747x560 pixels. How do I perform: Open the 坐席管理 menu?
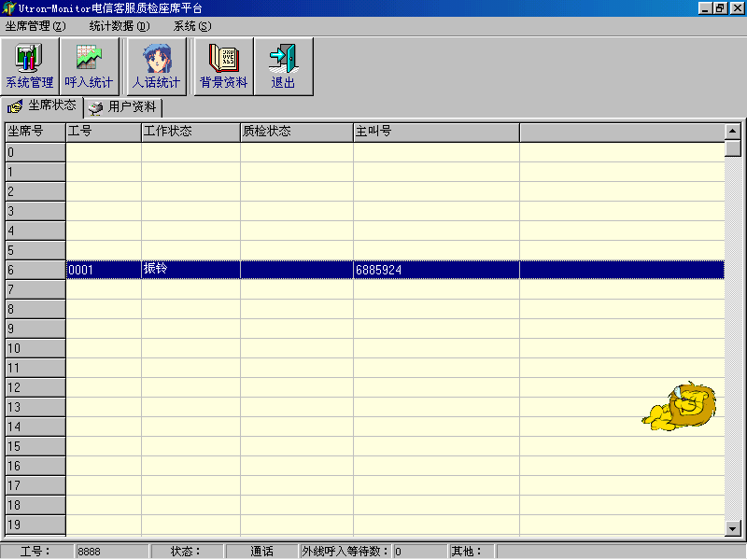[35, 26]
